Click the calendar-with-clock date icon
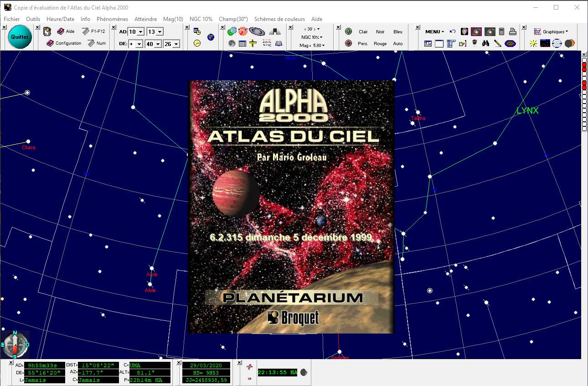588x386 pixels. 197,31
